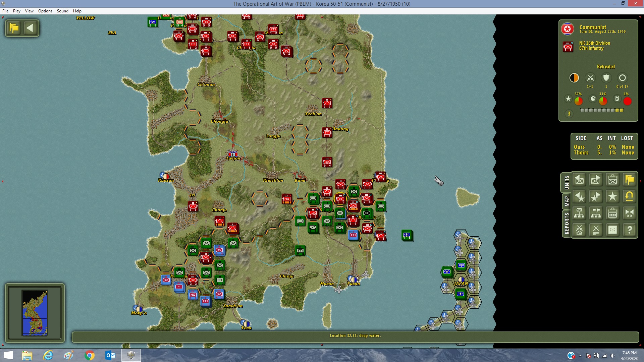Click the 87th Infantry unit icon in info panel
This screenshot has width=644, height=362.
pyautogui.click(x=568, y=46)
